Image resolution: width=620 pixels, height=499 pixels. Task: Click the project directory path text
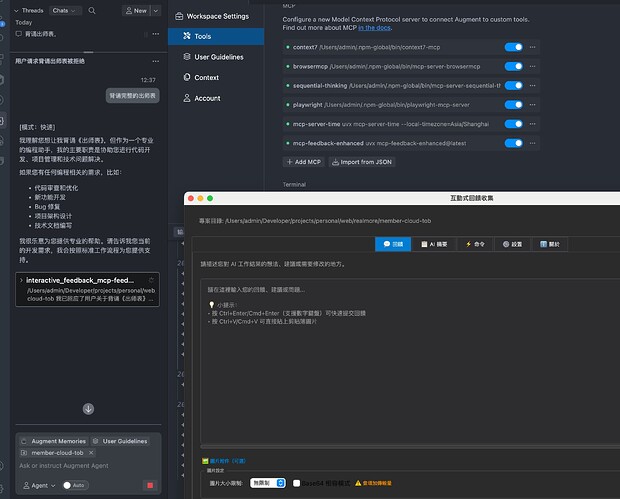(328, 221)
